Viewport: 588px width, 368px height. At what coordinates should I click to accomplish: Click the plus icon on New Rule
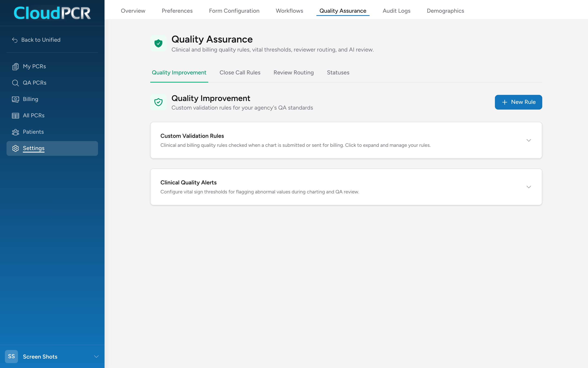(x=504, y=102)
